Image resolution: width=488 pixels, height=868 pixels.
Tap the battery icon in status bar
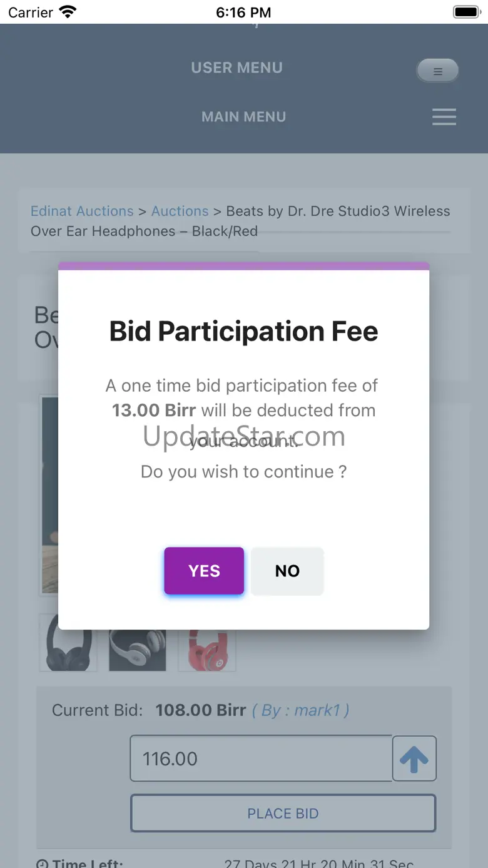[x=465, y=12]
